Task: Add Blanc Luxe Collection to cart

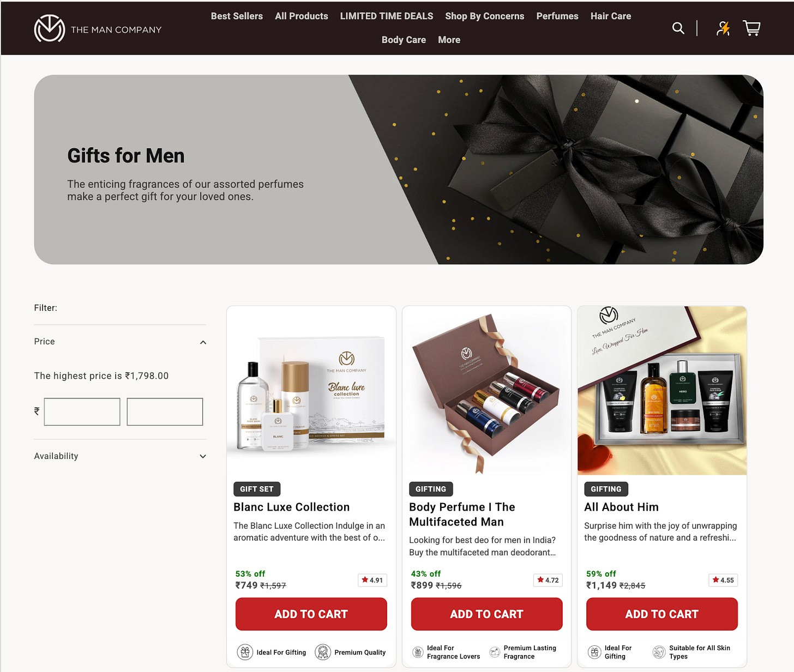Action: pos(311,614)
